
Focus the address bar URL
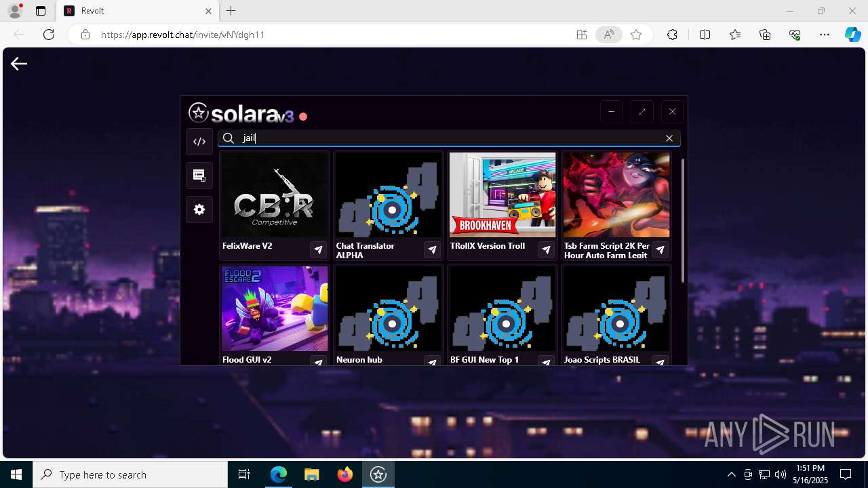click(182, 35)
